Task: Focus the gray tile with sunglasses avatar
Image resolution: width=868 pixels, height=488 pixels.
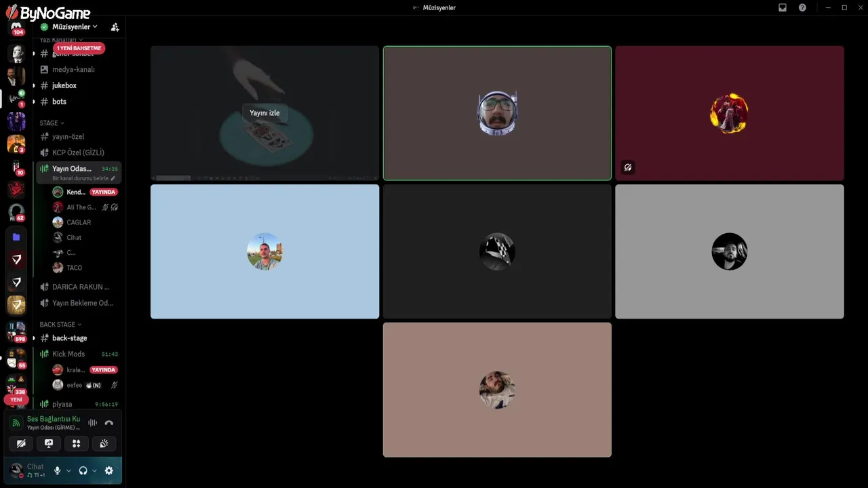Action: [x=730, y=251]
